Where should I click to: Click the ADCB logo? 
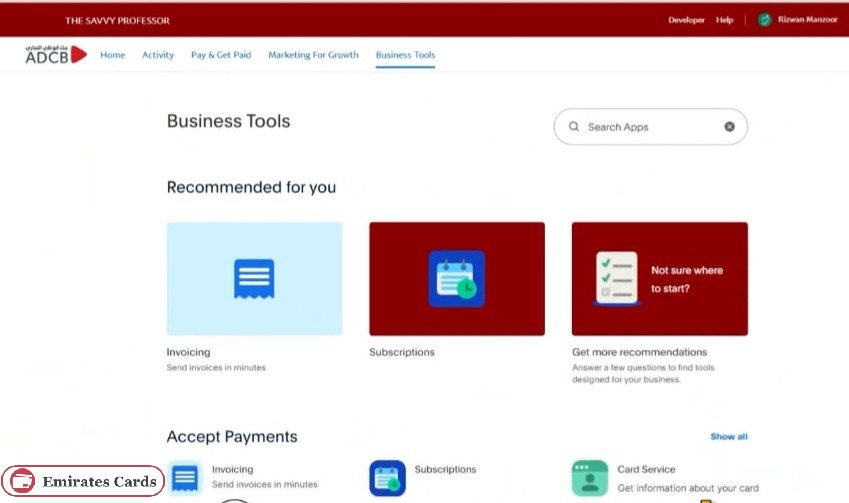point(56,54)
